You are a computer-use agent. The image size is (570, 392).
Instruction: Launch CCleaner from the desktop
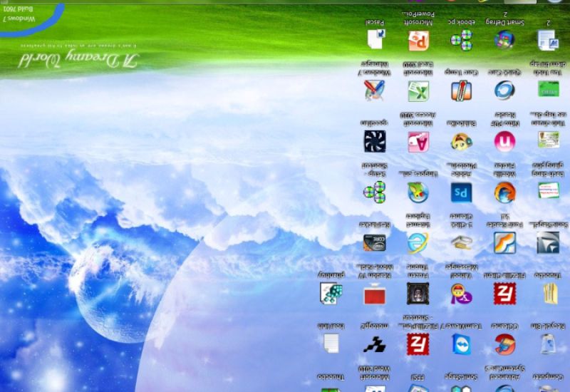(x=504, y=344)
